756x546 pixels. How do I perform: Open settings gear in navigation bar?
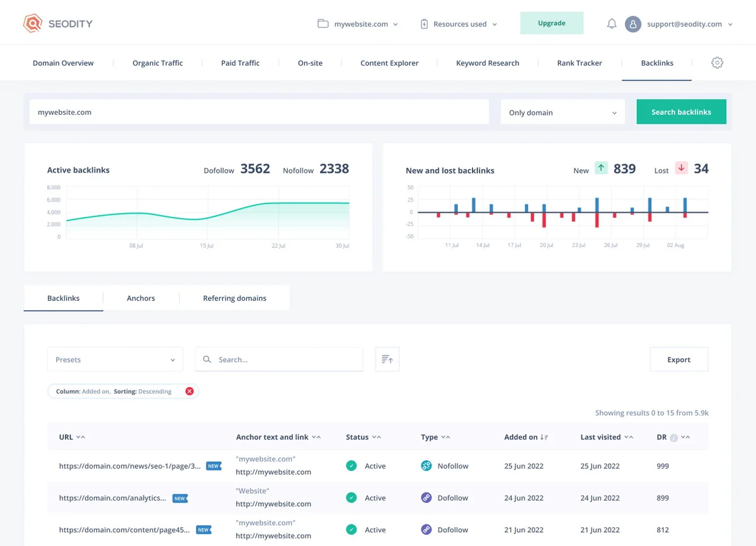click(x=717, y=63)
